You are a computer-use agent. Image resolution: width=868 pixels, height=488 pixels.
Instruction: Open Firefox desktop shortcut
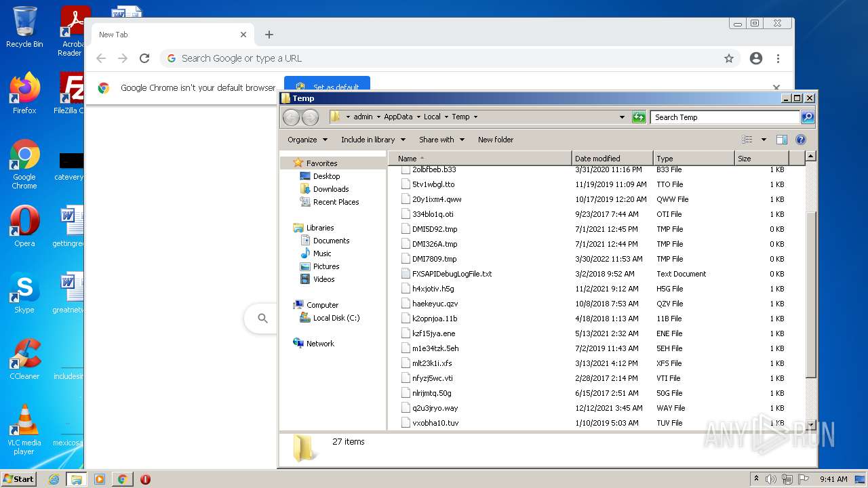tap(24, 93)
